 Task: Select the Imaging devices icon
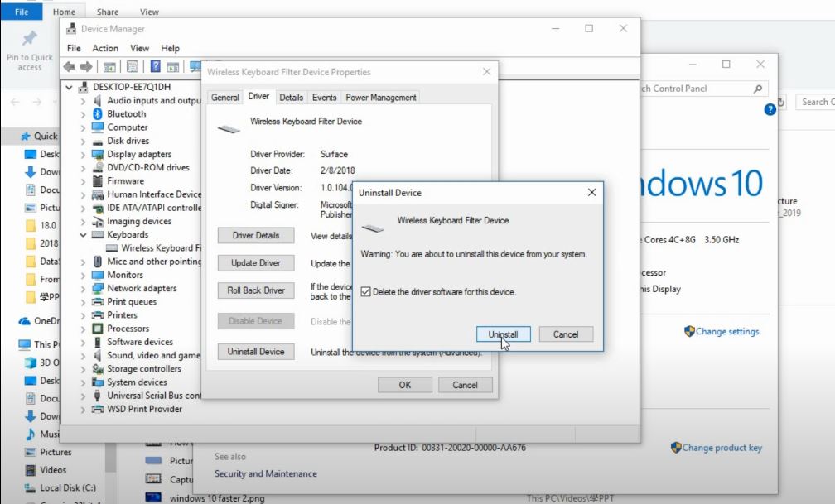[x=98, y=222]
